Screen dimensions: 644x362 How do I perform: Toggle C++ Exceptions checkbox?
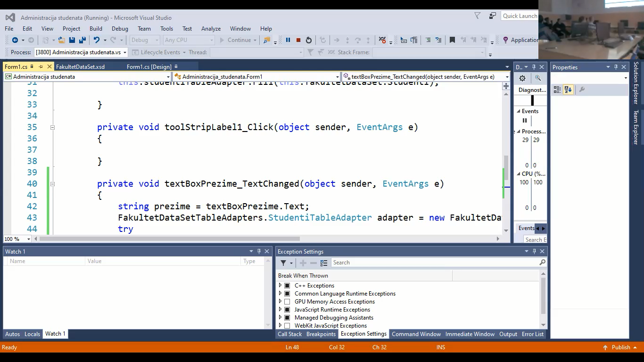click(x=287, y=286)
